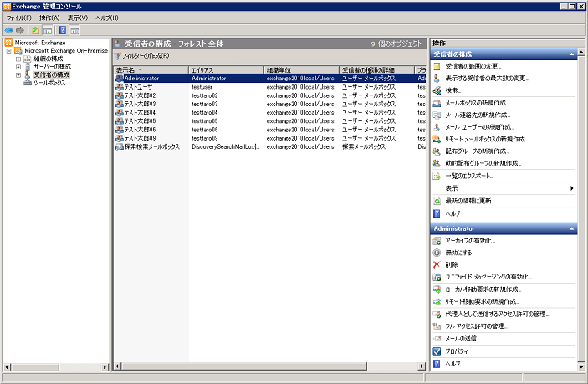588x384 pixels.
Task: Click アーカイブの有効化 action
Action: tap(470, 241)
